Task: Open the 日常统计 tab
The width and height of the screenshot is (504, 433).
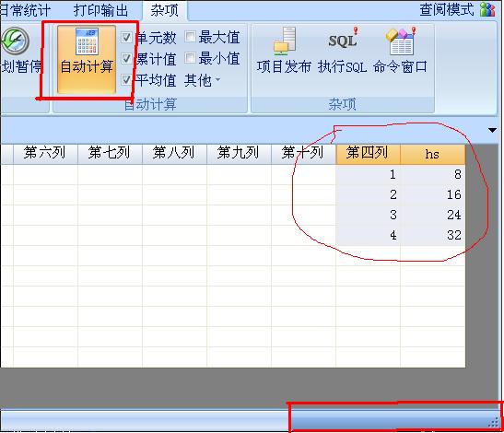Action: point(26,10)
